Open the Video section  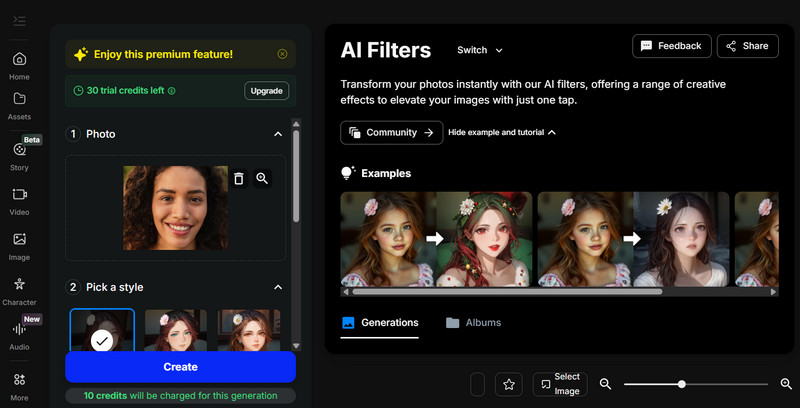pos(19,201)
